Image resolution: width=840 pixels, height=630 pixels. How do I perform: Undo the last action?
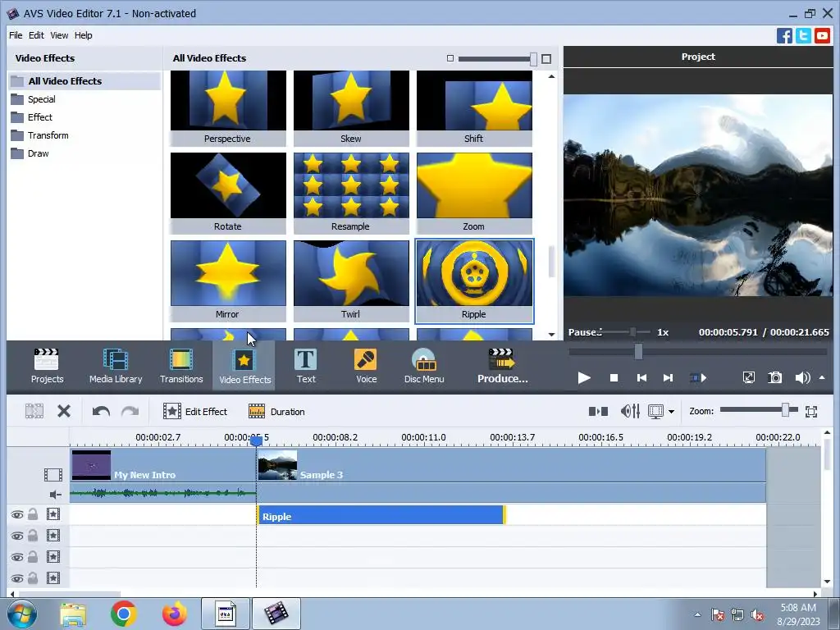coord(101,412)
